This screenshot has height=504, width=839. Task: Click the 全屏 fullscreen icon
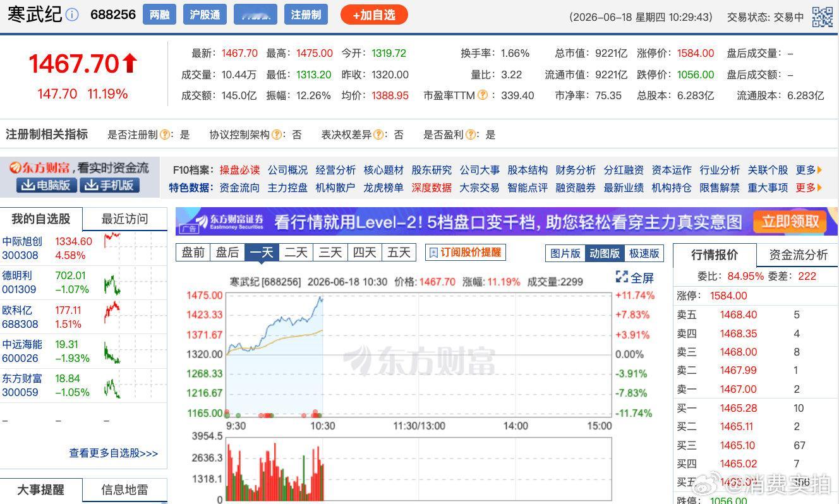622,277
